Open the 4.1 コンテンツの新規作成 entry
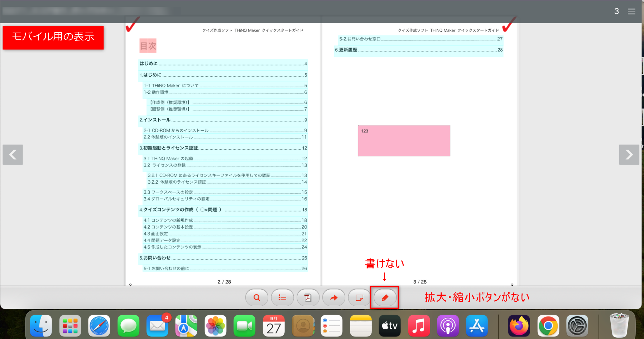This screenshot has width=644, height=339. [168, 220]
